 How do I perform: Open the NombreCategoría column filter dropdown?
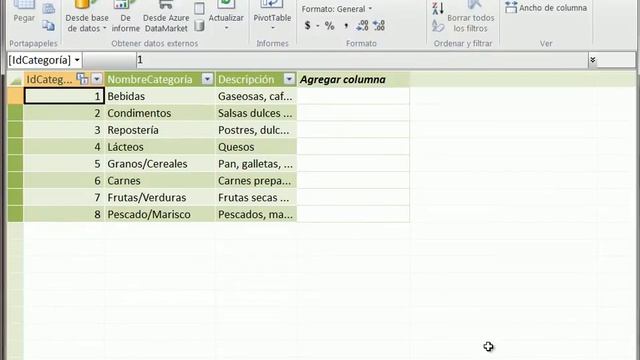pos(207,79)
